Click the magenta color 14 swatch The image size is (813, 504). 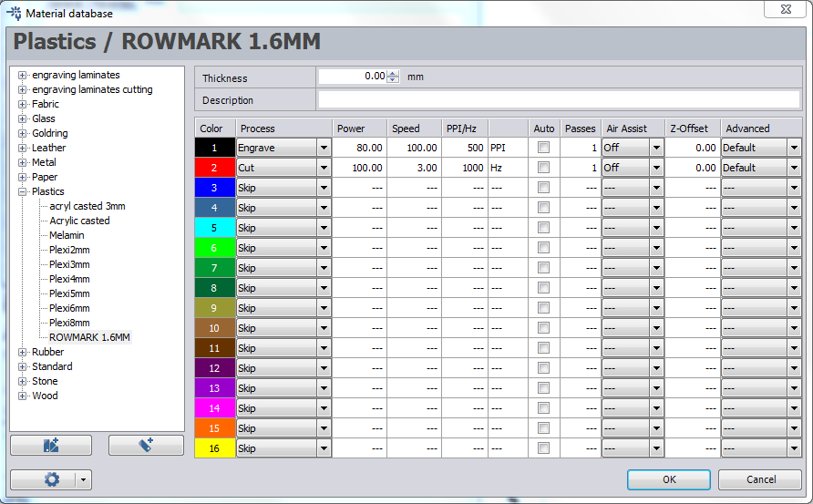[215, 408]
